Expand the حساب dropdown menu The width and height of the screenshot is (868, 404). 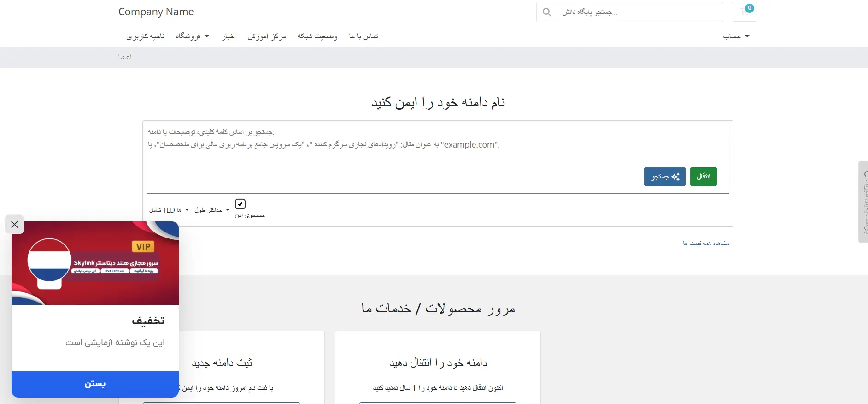tap(736, 36)
